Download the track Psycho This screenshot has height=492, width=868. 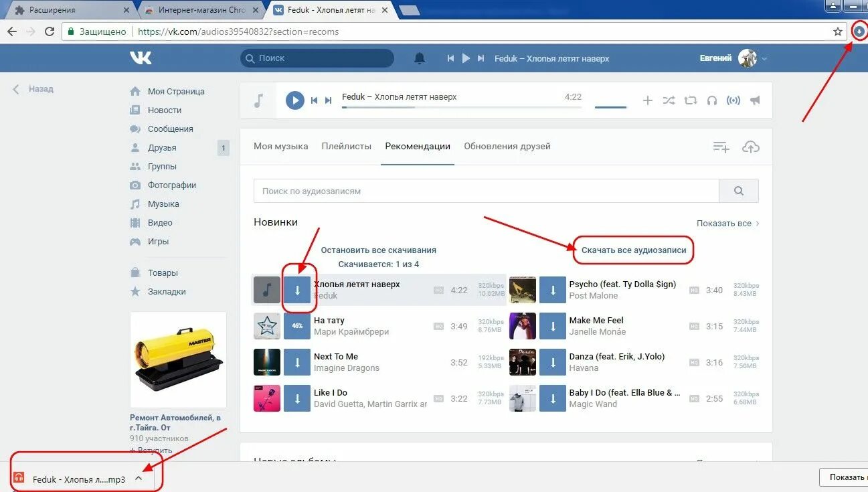(x=553, y=290)
